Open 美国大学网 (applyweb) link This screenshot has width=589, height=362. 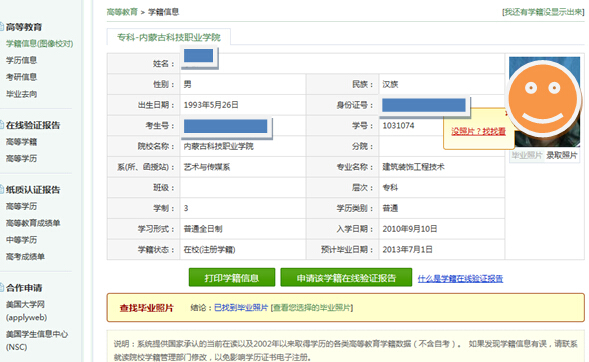(x=26, y=311)
